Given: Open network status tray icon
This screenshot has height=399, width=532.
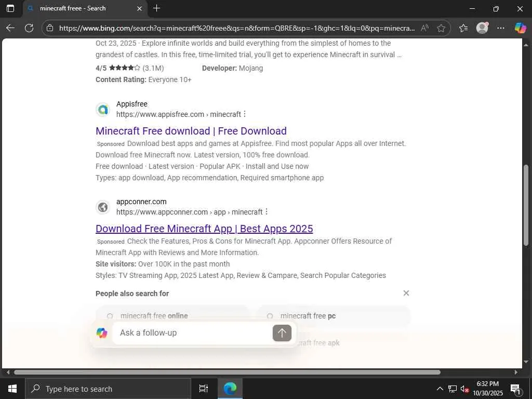Looking at the screenshot, I should [x=453, y=389].
